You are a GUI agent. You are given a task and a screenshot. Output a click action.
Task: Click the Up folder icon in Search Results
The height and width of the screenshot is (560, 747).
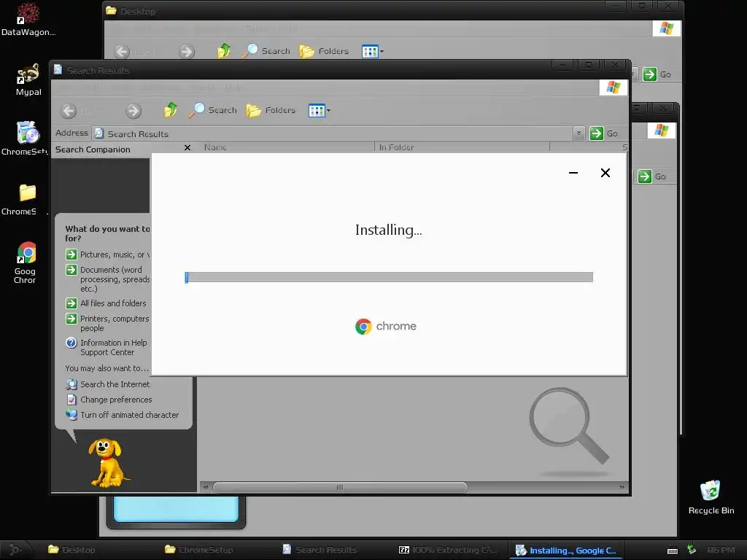point(170,110)
